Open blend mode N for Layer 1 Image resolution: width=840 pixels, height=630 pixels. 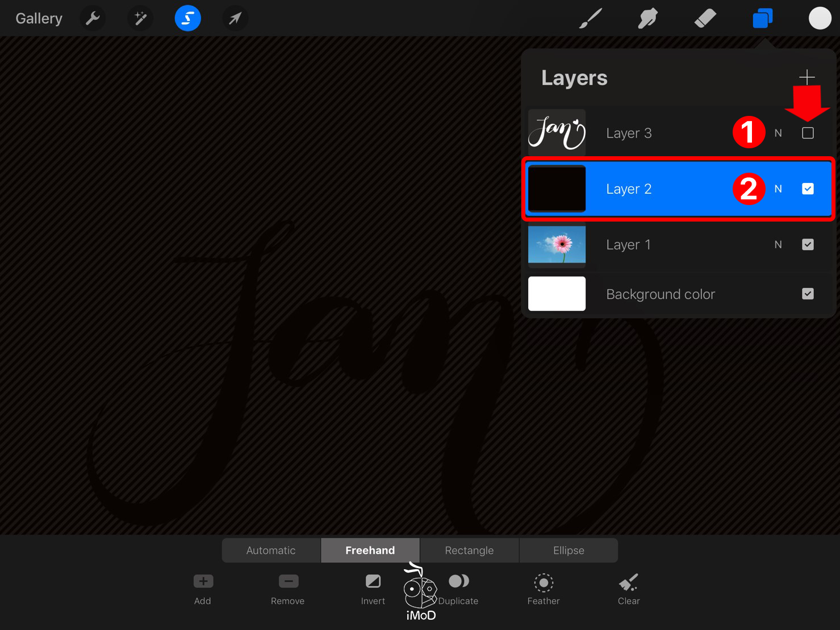point(778,244)
